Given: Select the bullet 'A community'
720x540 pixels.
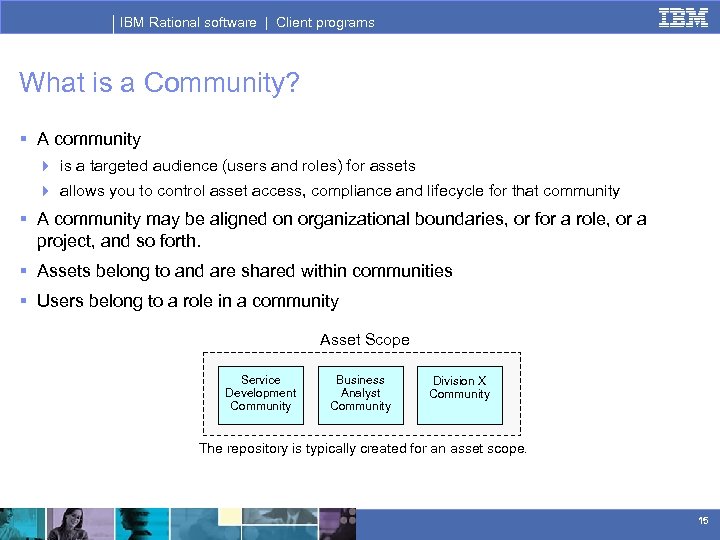Looking at the screenshot, I should (89, 139).
